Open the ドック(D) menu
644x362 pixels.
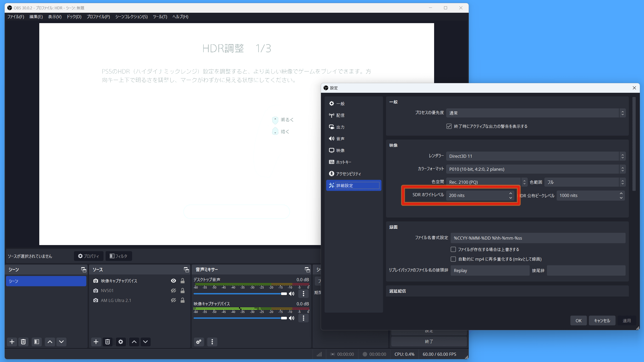pos(74,17)
